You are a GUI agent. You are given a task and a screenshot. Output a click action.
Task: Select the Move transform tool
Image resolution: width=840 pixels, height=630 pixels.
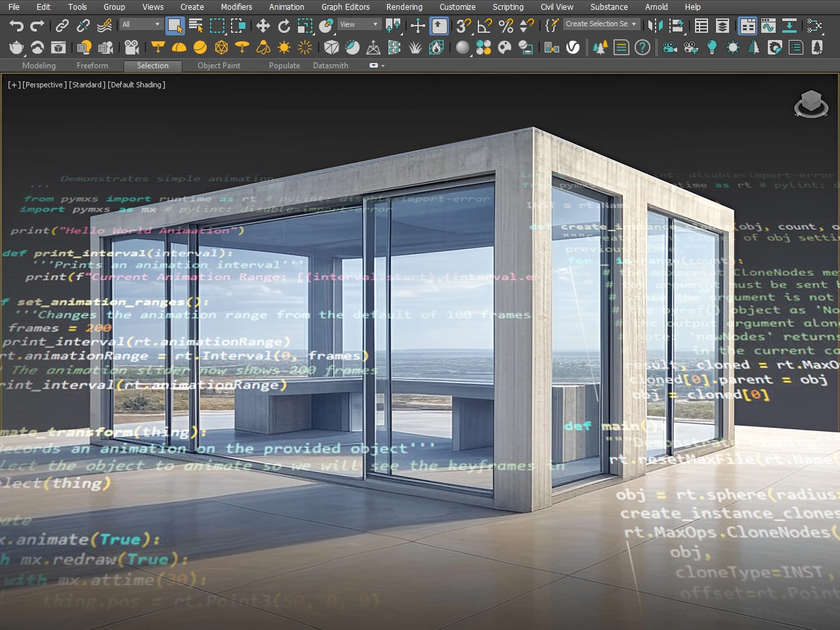[x=262, y=26]
